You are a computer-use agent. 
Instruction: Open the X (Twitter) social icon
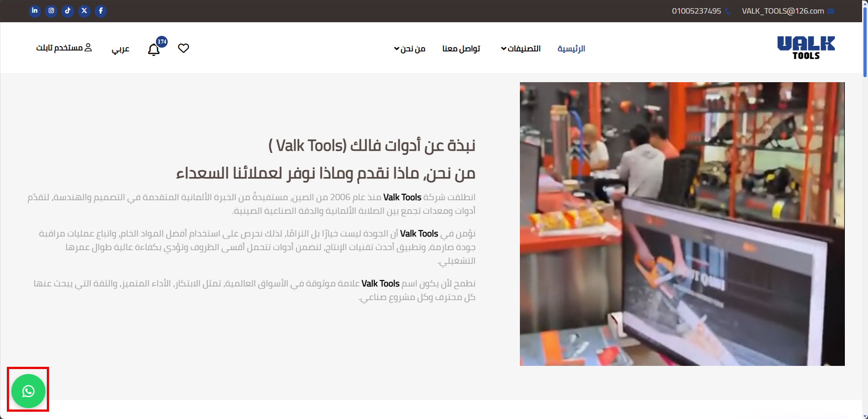(84, 11)
